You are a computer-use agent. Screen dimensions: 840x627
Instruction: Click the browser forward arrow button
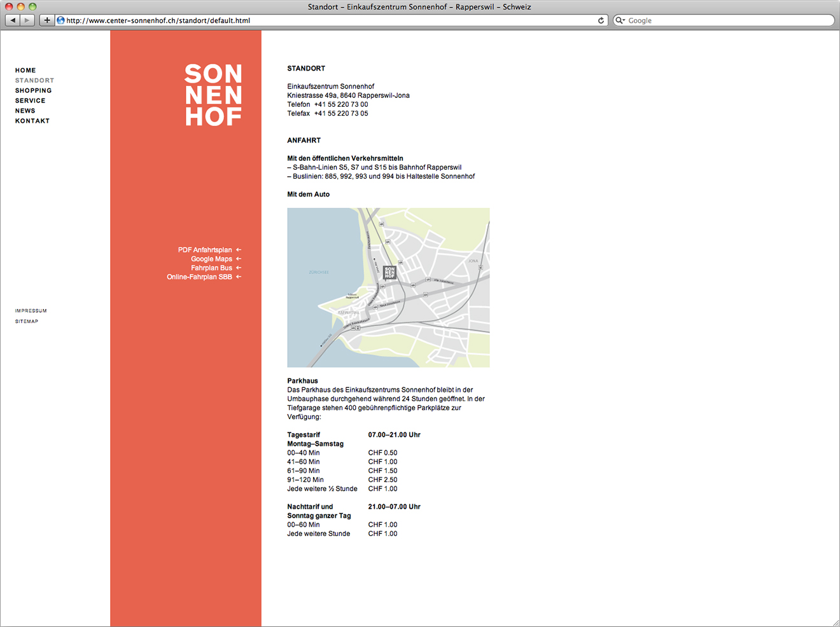pos(27,20)
